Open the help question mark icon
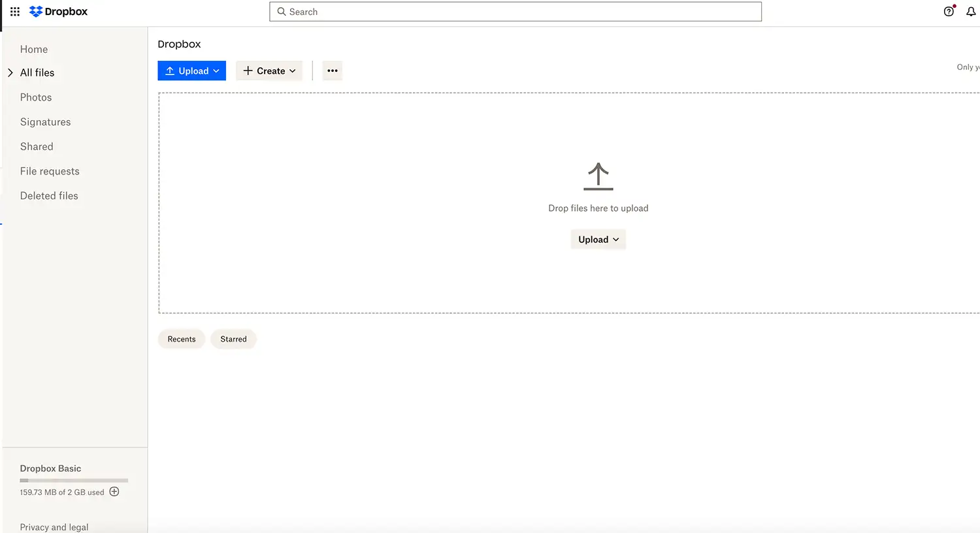Image resolution: width=980 pixels, height=533 pixels. coord(949,12)
